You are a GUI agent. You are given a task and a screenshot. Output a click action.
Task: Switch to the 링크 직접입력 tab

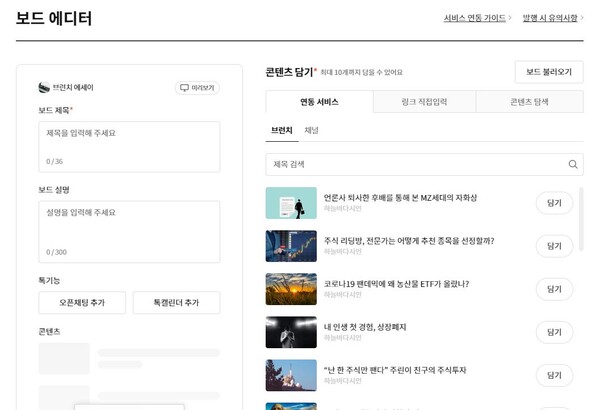pyautogui.click(x=424, y=102)
